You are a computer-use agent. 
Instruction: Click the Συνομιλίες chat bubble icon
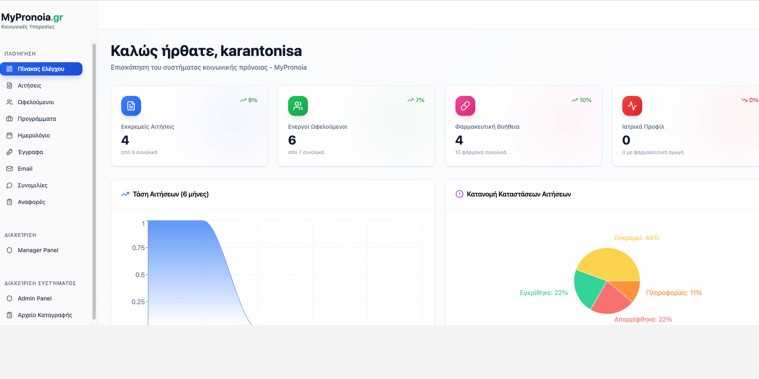tap(9, 185)
